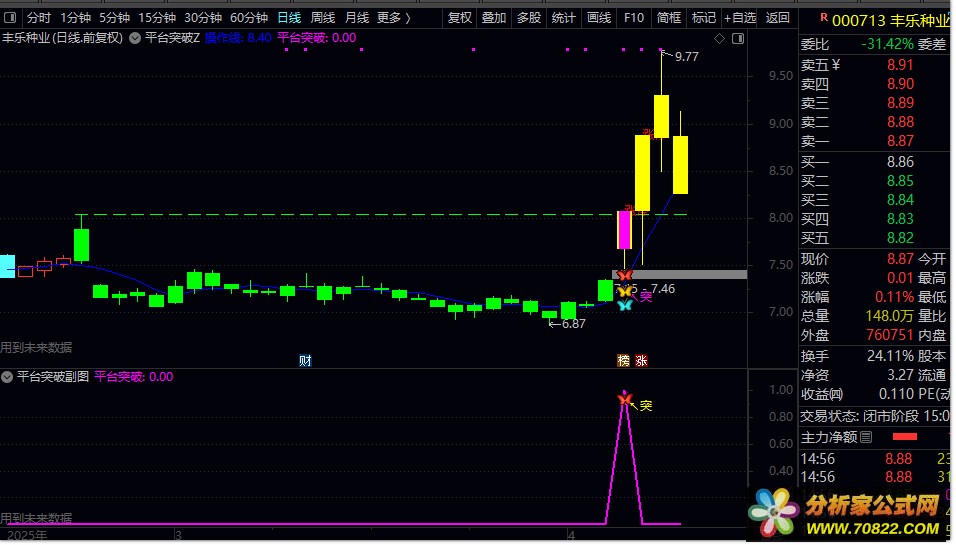Click the cyan butterfly signal icon

(624, 305)
